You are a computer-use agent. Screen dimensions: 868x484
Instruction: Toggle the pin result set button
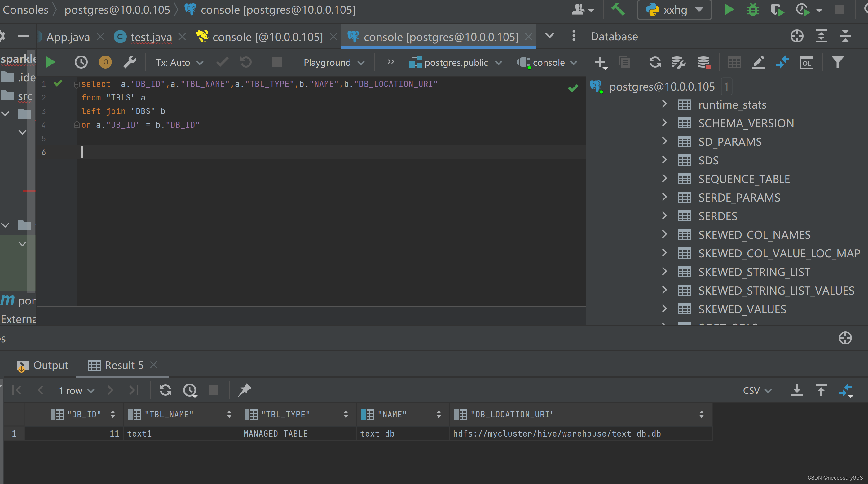point(244,390)
